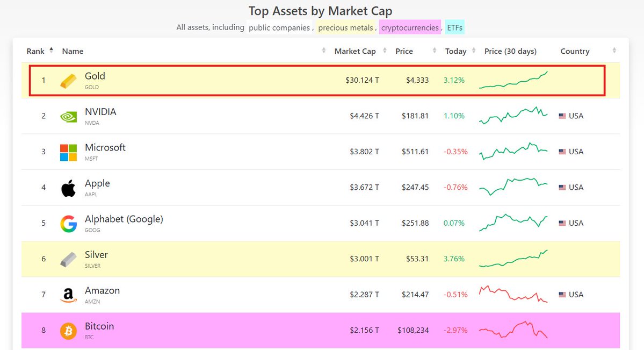
Task: Select the NVIDIA logo
Action: click(x=68, y=116)
